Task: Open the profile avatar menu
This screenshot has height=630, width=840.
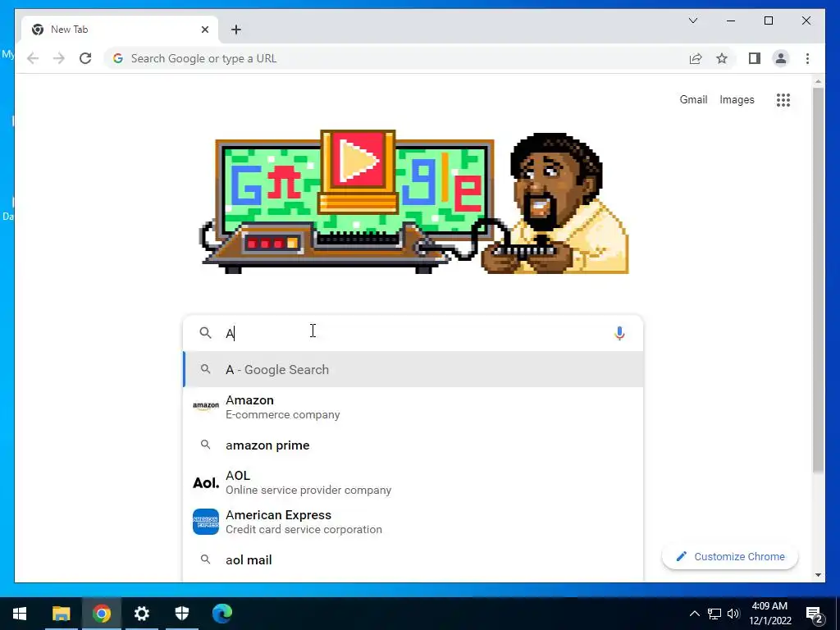Action: tap(781, 58)
